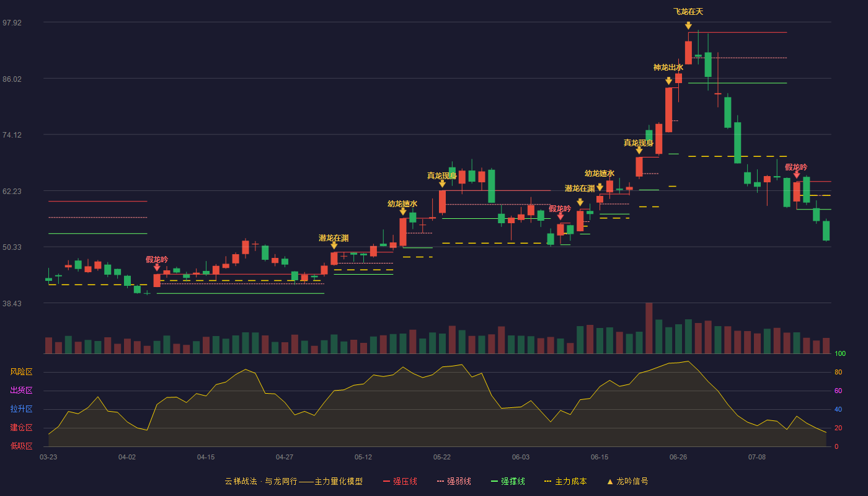This screenshot has height=496, width=868.
Task: Click the 幼龙嬉水 marker before 05-22
Action: coord(403,211)
